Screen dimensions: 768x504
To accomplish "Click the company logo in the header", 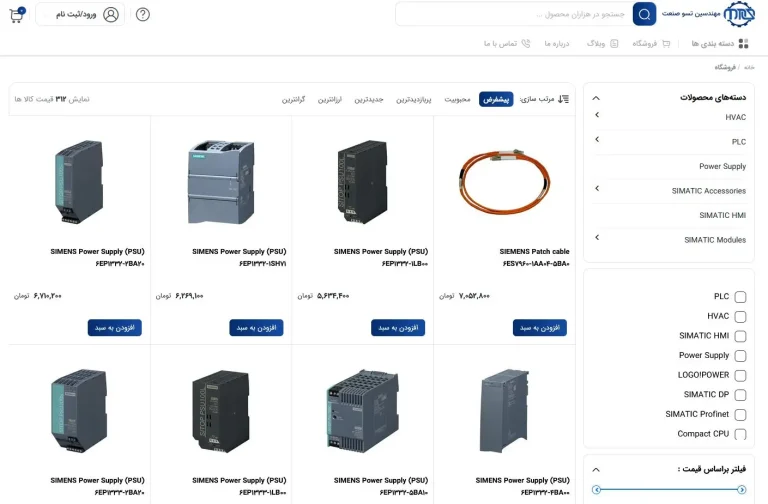I will [x=739, y=14].
